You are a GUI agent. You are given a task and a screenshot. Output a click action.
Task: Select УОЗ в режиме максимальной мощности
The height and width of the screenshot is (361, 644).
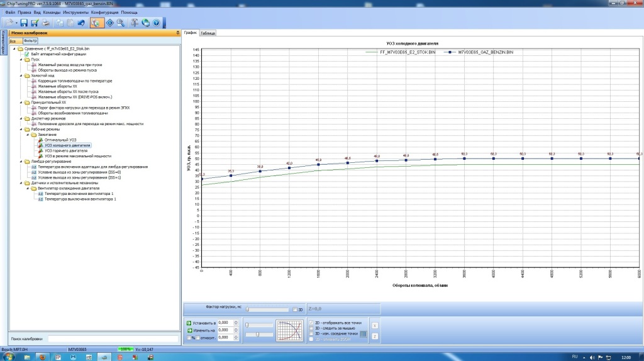point(77,156)
